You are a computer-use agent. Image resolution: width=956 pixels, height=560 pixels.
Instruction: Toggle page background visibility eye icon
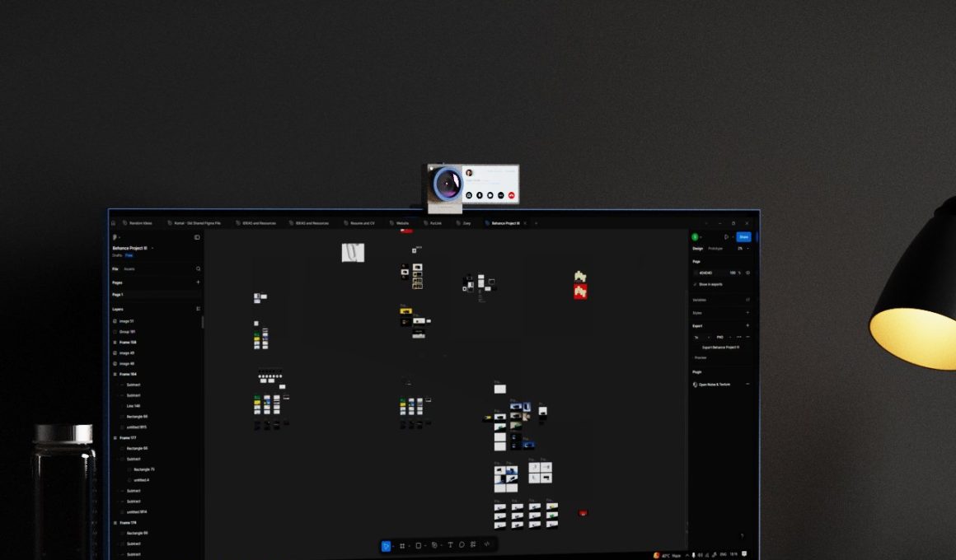point(747,273)
